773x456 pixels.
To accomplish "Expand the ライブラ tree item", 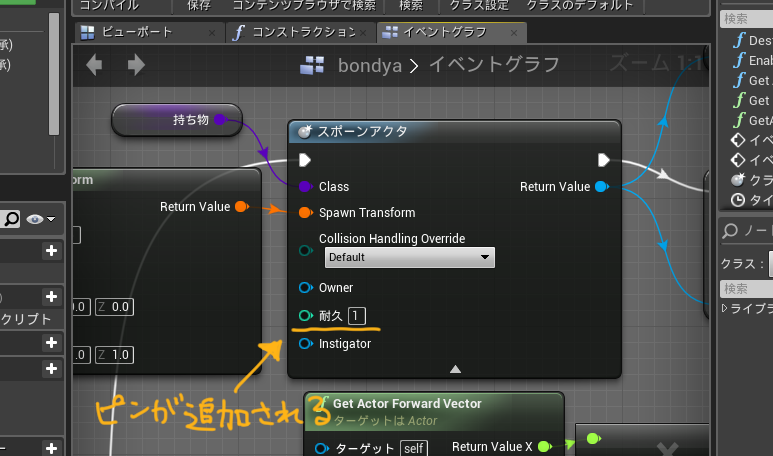I will click(724, 309).
